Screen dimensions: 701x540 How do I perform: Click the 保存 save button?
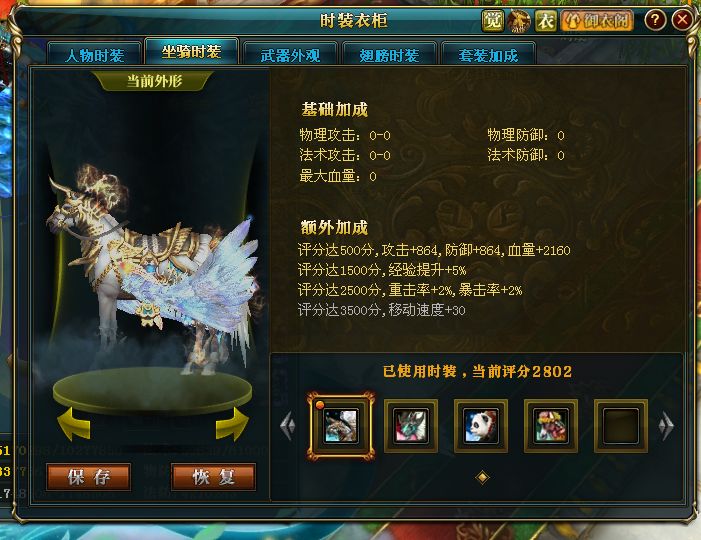[89, 477]
